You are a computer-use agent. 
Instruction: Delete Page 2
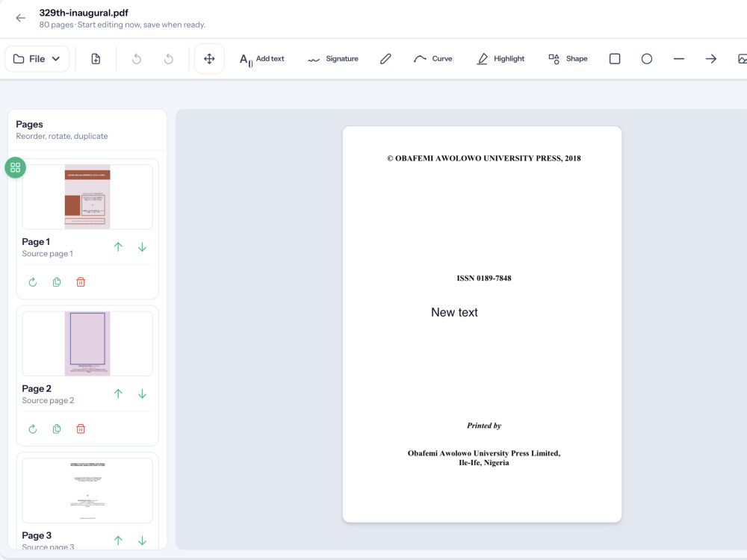click(81, 429)
